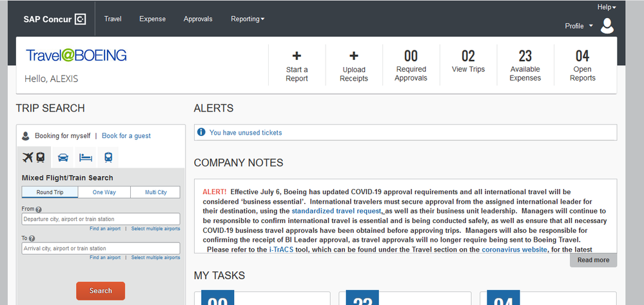Click the Mixed Flight/Train Search heading
The width and height of the screenshot is (644, 305).
coord(67,178)
